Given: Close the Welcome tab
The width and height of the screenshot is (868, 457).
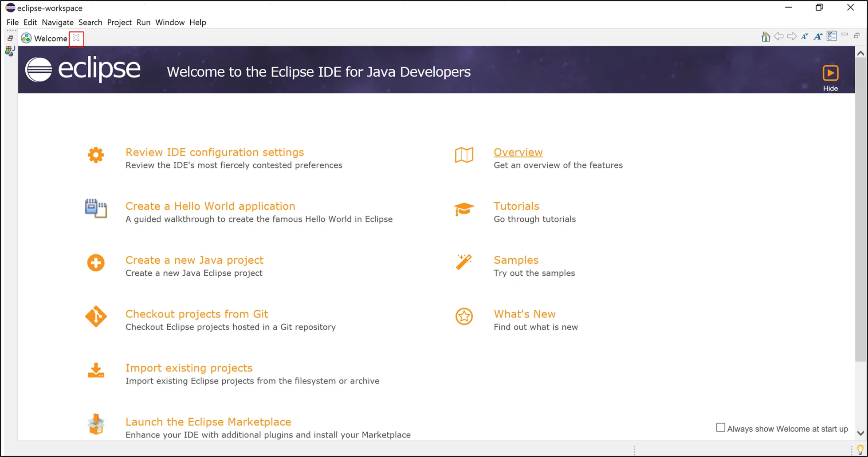Looking at the screenshot, I should (x=76, y=38).
